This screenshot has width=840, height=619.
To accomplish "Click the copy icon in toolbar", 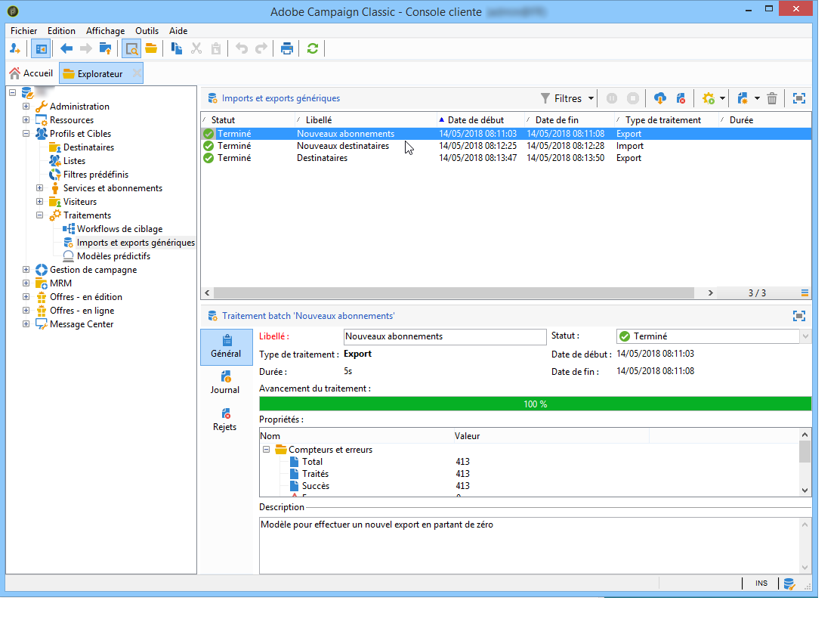I will pyautogui.click(x=176, y=49).
